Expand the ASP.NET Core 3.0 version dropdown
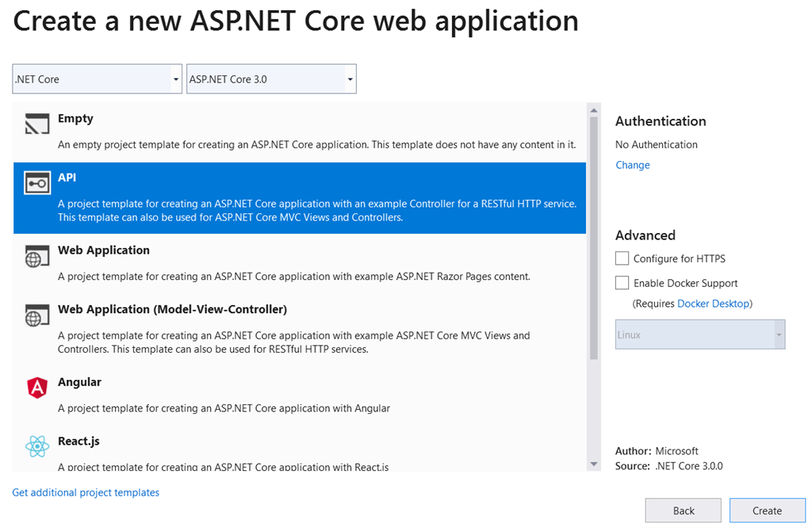This screenshot has height=528, width=812. pos(271,79)
